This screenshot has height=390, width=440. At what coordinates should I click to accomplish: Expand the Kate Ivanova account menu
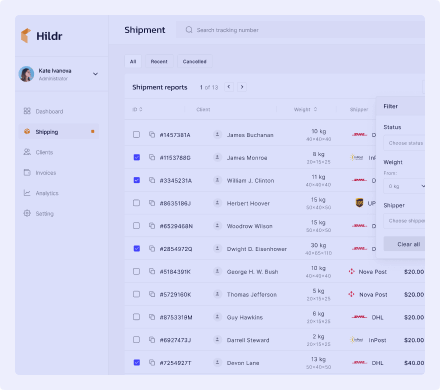point(95,74)
